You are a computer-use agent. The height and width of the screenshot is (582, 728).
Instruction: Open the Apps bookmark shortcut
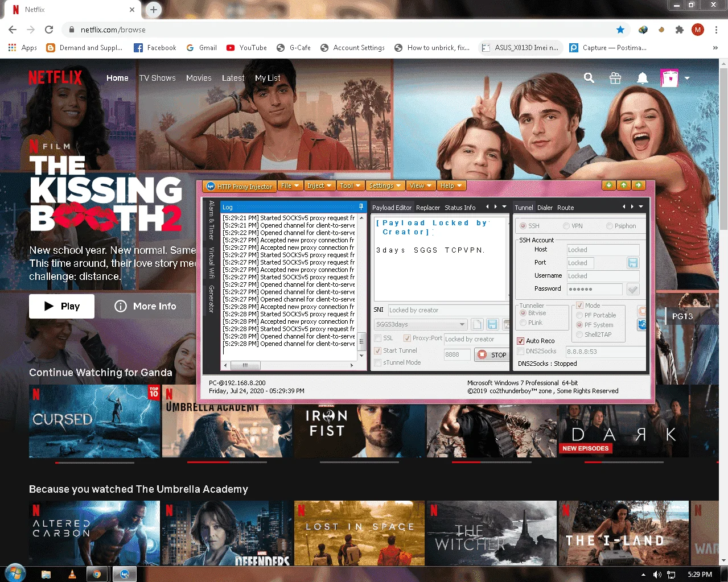(x=23, y=48)
